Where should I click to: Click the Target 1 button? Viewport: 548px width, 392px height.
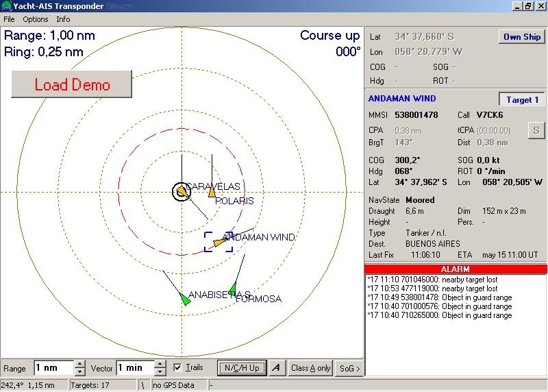pos(522,99)
